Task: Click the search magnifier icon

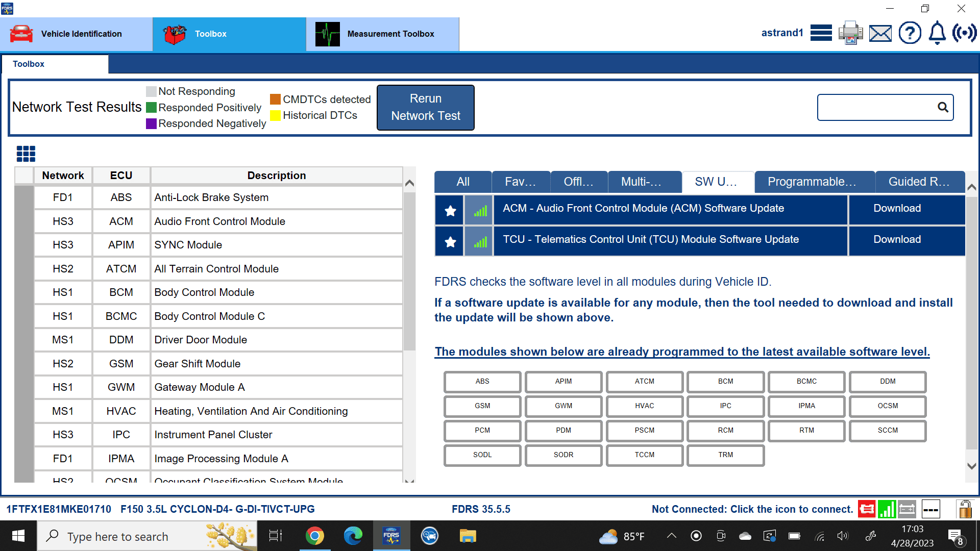Action: click(x=943, y=107)
